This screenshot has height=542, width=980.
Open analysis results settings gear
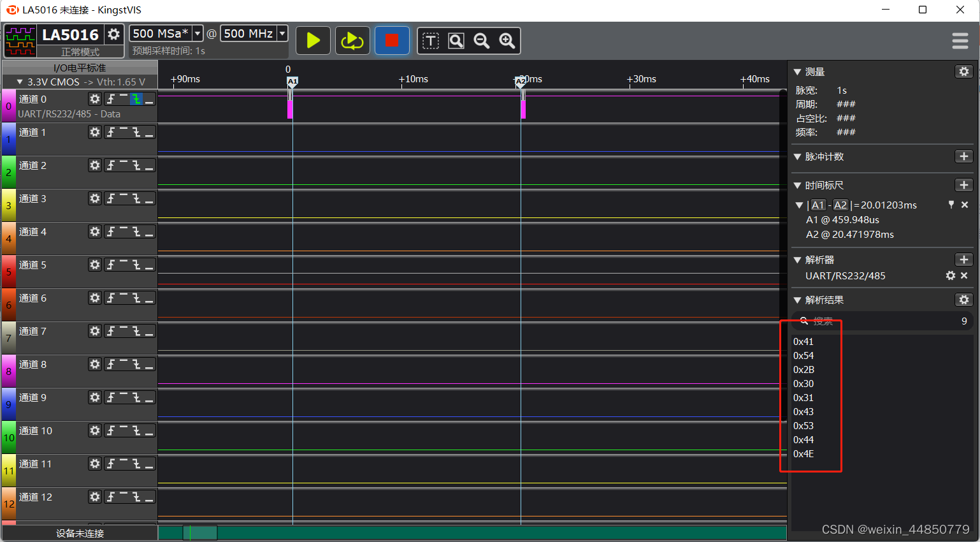pos(964,300)
